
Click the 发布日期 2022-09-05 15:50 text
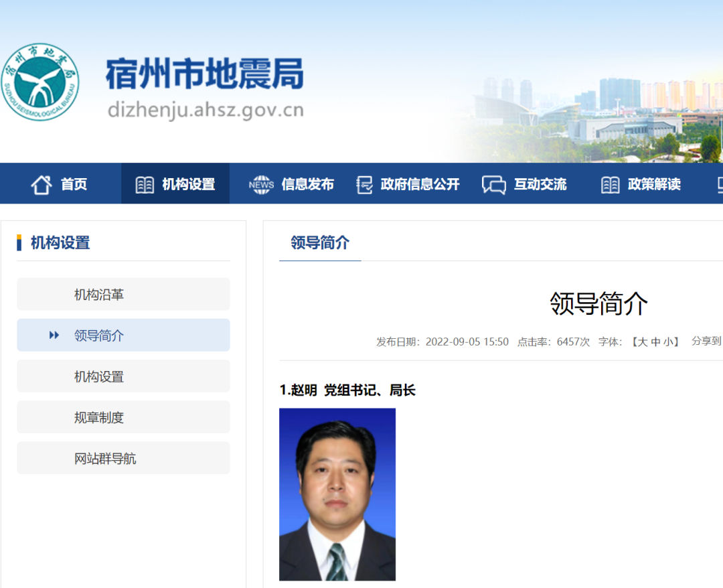point(443,342)
